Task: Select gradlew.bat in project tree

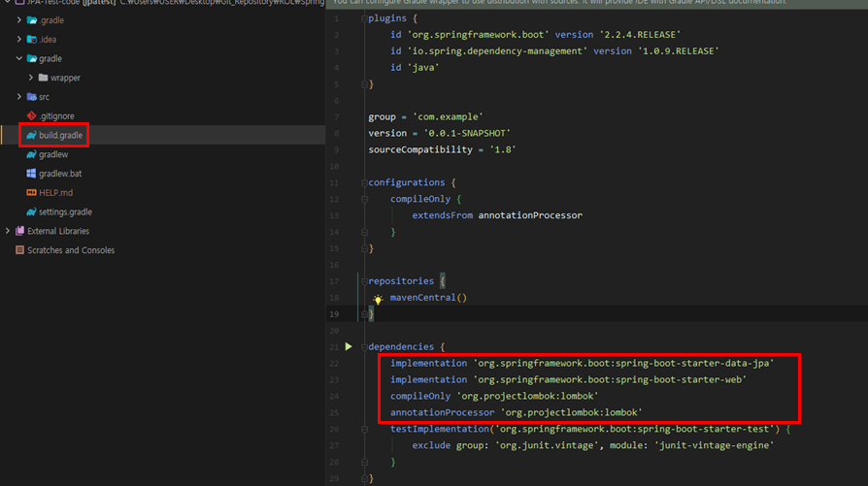Action: pos(60,174)
